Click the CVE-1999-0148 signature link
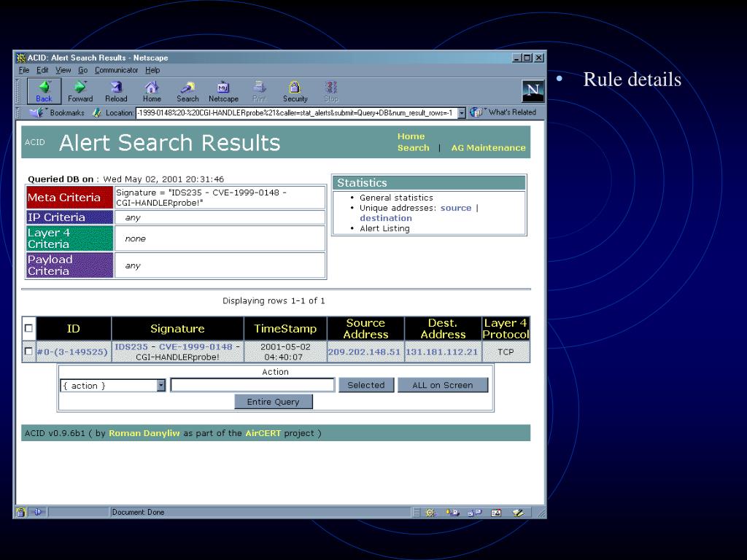This screenshot has height=560, width=747. click(x=196, y=346)
